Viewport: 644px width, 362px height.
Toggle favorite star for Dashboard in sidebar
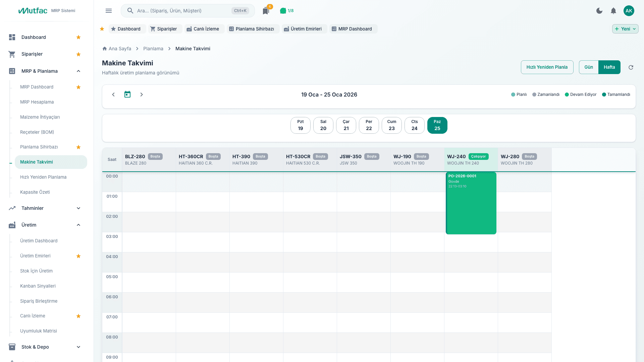[78, 37]
